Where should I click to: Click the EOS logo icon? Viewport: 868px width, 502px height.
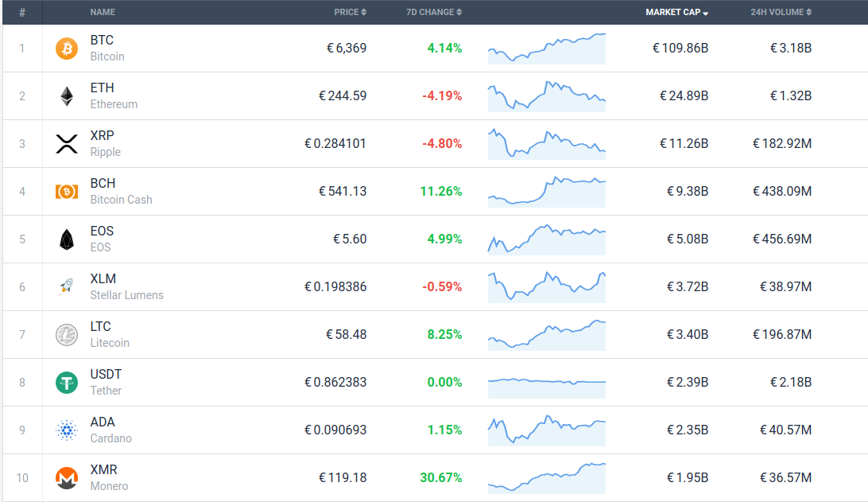pos(67,239)
